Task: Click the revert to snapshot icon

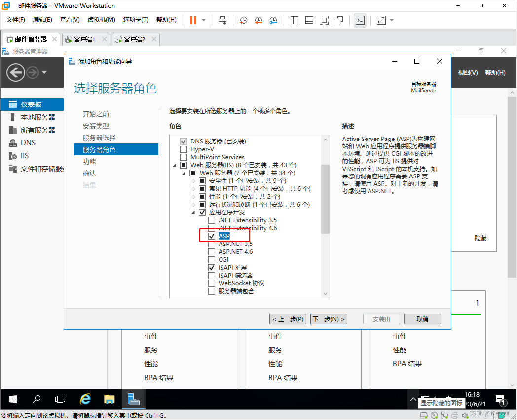Action: (258, 20)
